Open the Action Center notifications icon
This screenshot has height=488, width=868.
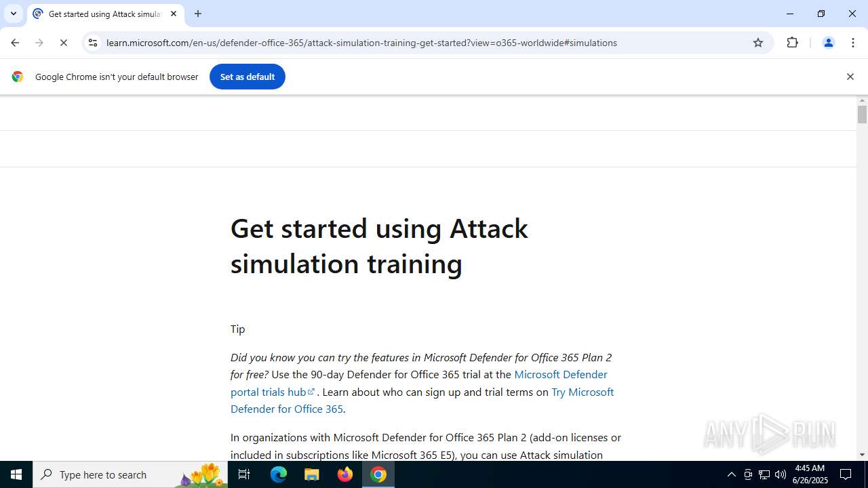click(x=846, y=474)
